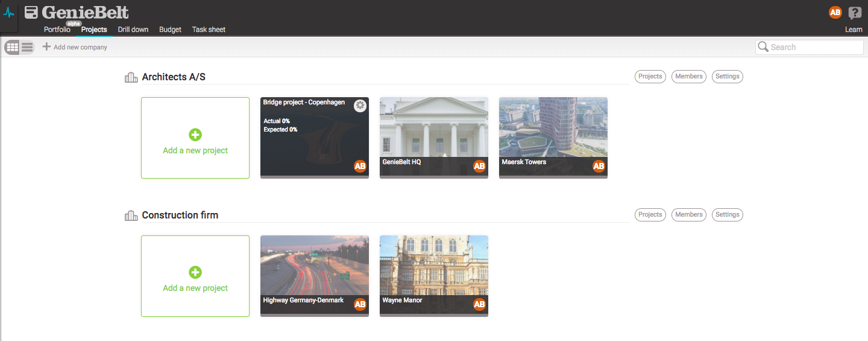Click AB avatar on Highway Germany-Denmark card
Image resolution: width=868 pixels, height=341 pixels.
[360, 304]
